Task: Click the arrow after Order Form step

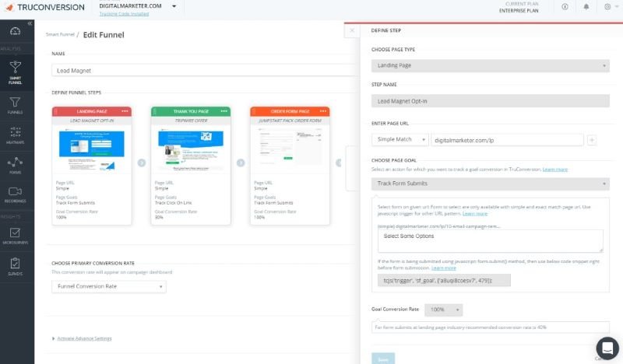Action: point(339,163)
